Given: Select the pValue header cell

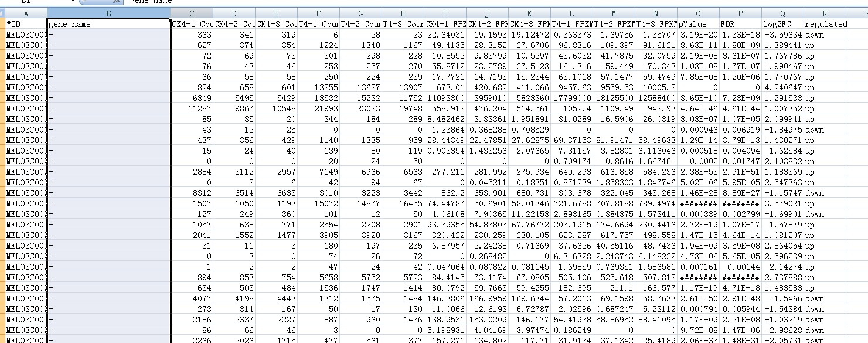Looking at the screenshot, I should tap(698, 24).
